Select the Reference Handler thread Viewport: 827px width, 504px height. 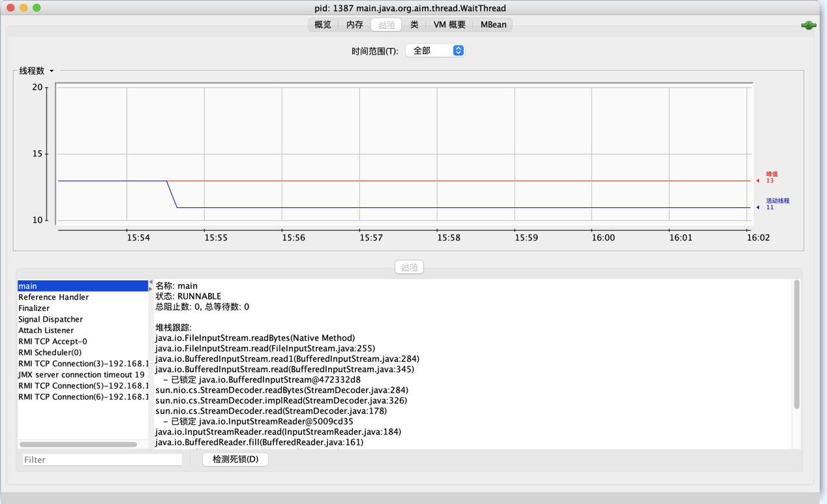(x=83, y=297)
